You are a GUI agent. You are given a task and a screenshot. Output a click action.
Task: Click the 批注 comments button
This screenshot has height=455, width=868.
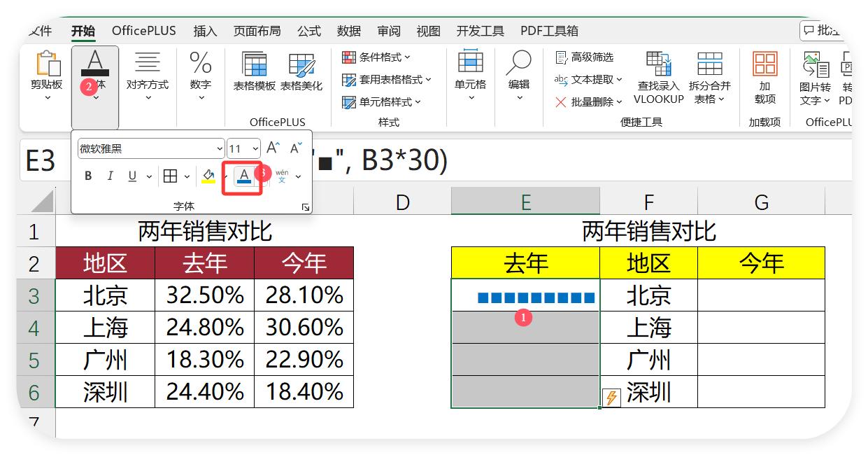point(822,30)
